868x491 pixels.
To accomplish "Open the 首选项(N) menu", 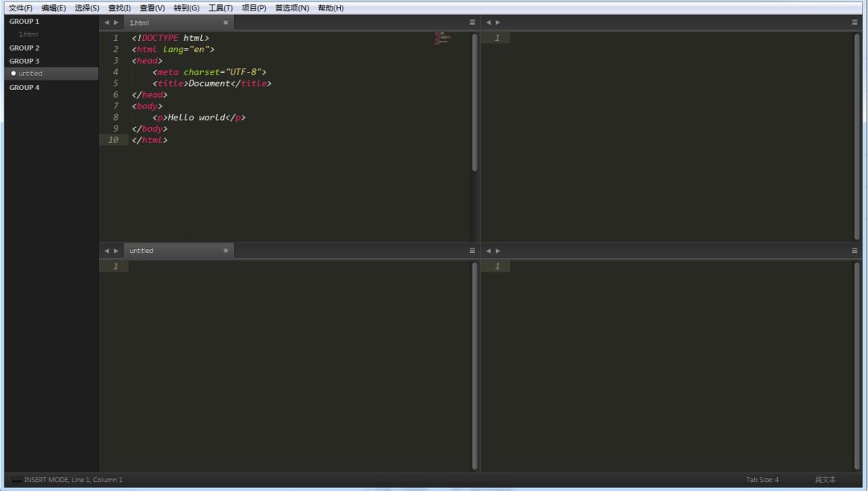I will pyautogui.click(x=292, y=8).
